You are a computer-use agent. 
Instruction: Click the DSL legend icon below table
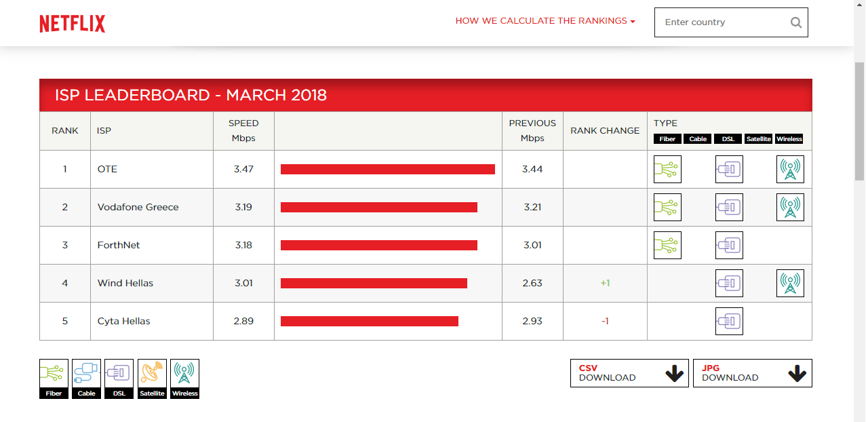point(119,379)
